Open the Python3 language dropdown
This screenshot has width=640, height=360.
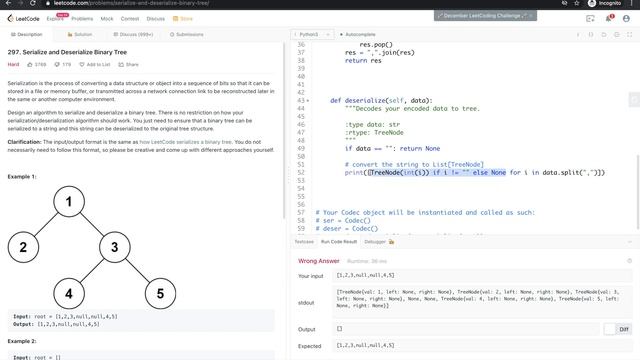click(312, 35)
